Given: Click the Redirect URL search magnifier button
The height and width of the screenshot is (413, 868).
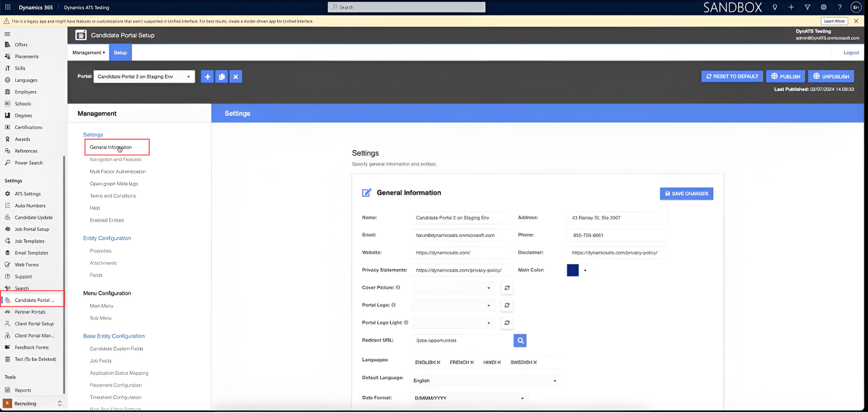Looking at the screenshot, I should [520, 341].
